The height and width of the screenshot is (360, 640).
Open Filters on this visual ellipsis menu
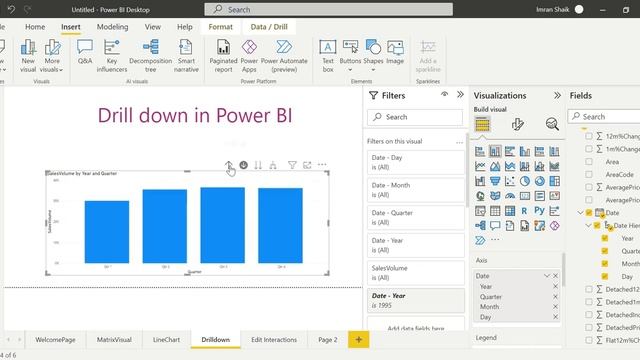pyautogui.click(x=460, y=142)
